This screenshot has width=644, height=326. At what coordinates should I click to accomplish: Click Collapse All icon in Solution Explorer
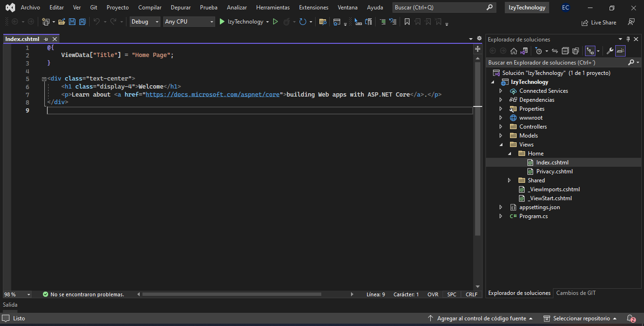pyautogui.click(x=565, y=51)
